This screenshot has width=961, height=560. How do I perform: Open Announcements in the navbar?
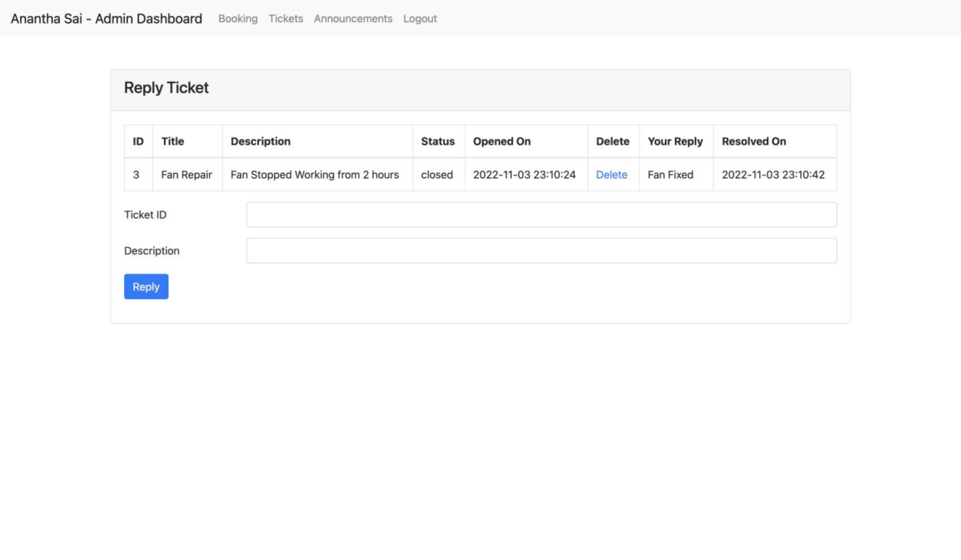click(353, 19)
